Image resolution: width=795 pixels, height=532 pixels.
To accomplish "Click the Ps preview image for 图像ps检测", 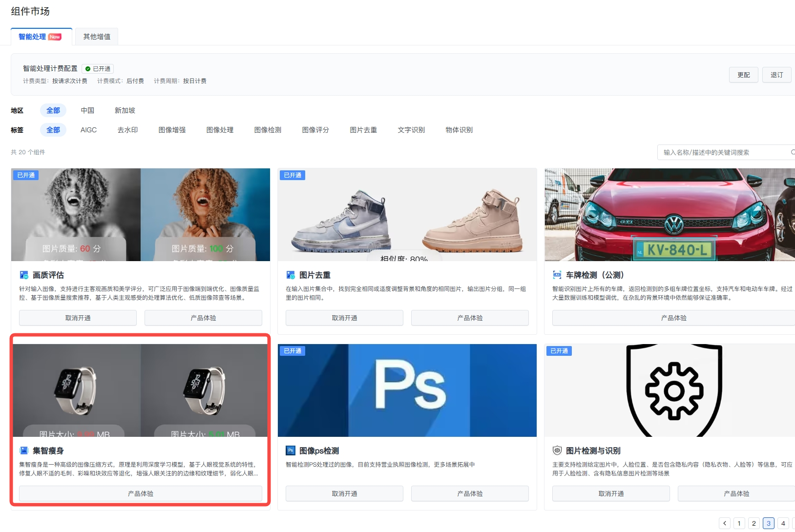I will (407, 390).
